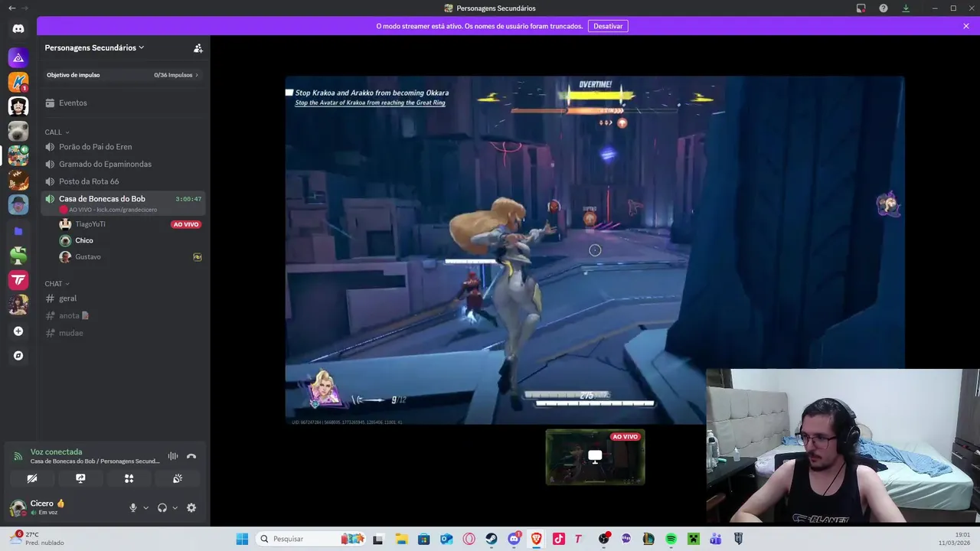The image size is (980, 551).
Task: Open the mudae text channel
Action: (x=122, y=333)
